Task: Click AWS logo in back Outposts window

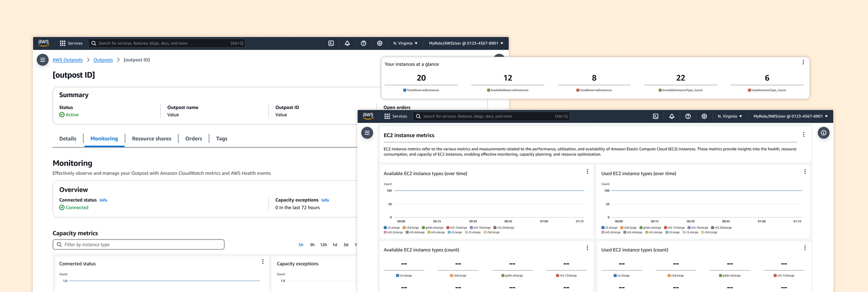Action: pyautogui.click(x=43, y=43)
